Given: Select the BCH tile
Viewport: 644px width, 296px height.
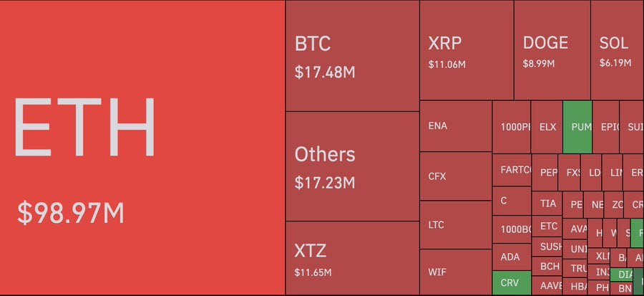Looking at the screenshot, I should click(547, 267).
